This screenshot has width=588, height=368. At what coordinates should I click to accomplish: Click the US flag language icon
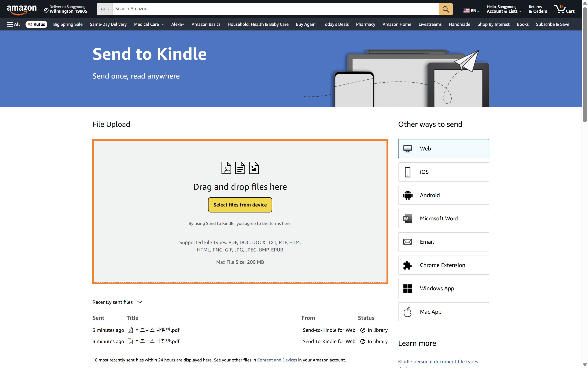[466, 11]
